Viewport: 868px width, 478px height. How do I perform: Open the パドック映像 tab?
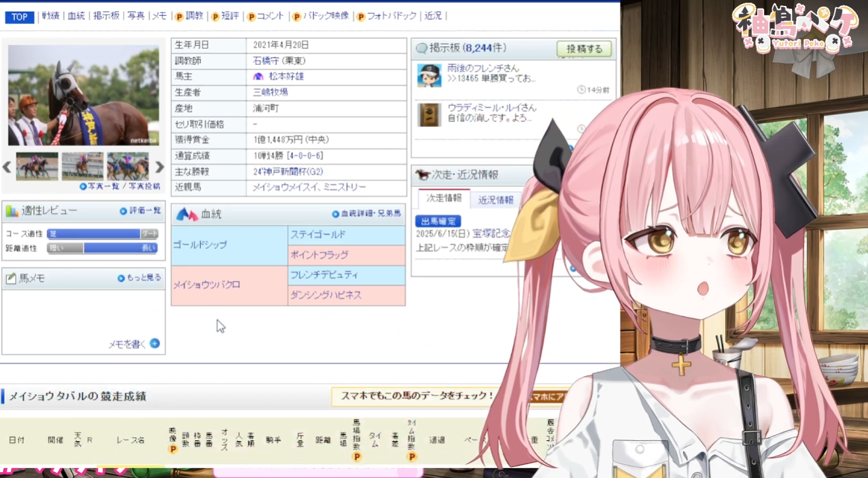320,16
